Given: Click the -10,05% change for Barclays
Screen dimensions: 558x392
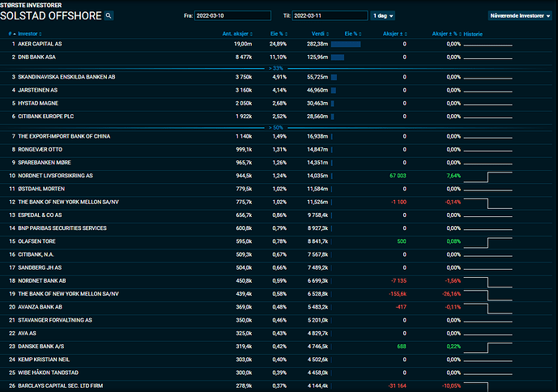Looking at the screenshot, I should (451, 386).
